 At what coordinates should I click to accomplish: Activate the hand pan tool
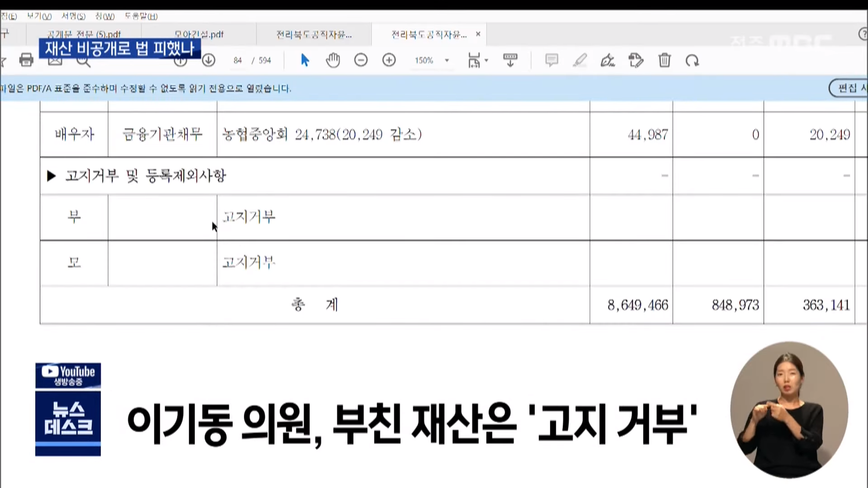tap(333, 60)
